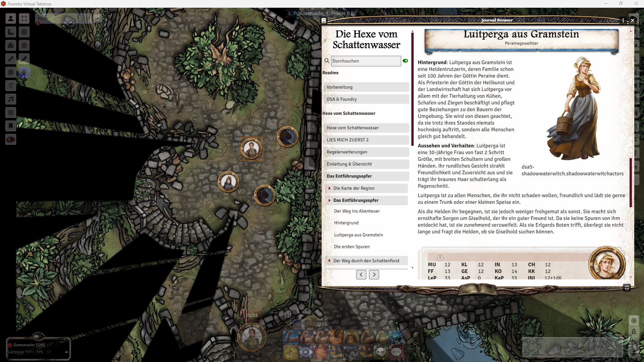This screenshot has width=644, height=362.
Task: Expand the Die Karte der Region entry
Action: 329,188
